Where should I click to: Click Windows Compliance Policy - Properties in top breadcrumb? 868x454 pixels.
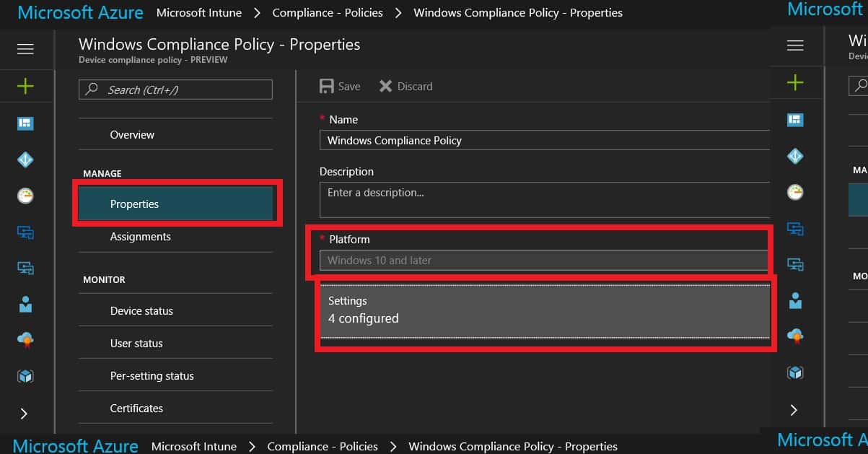(518, 12)
